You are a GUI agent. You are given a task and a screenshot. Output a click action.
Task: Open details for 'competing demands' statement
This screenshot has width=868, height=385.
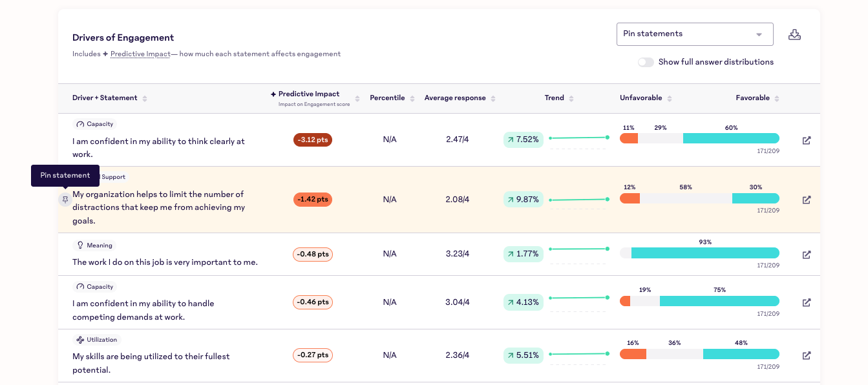coord(806,302)
